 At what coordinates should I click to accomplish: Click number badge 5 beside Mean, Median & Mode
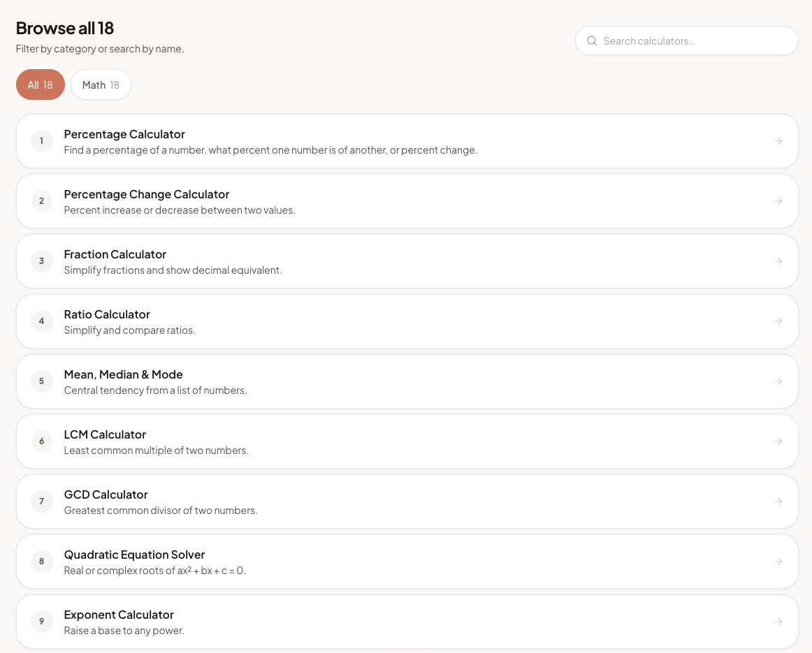[x=42, y=381]
